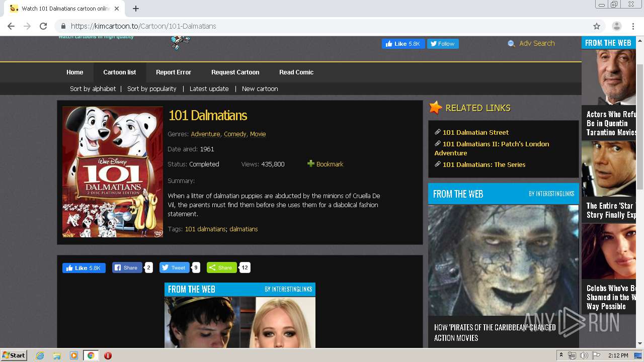The height and width of the screenshot is (362, 644).
Task: Click the Related Links star icon
Action: pyautogui.click(x=436, y=108)
